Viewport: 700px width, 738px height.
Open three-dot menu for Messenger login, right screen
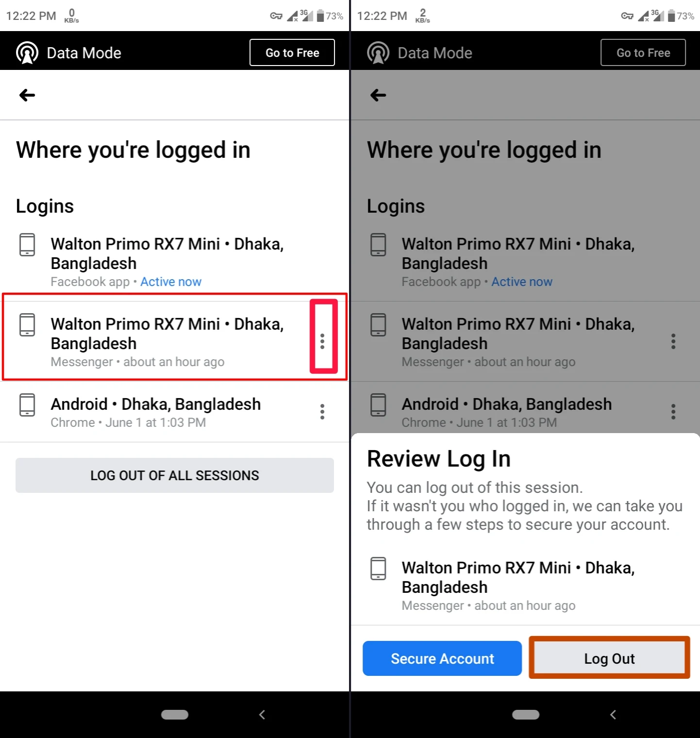[673, 341]
